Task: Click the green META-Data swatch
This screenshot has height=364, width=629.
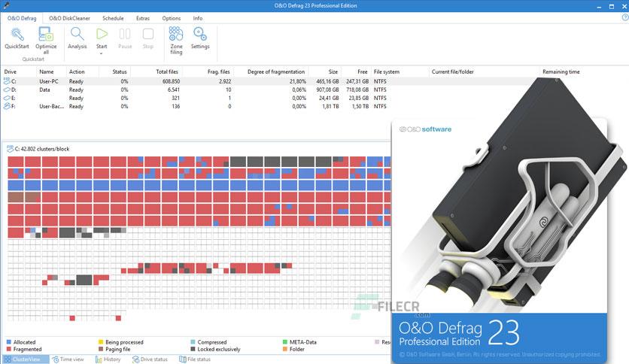Action: 285,342
